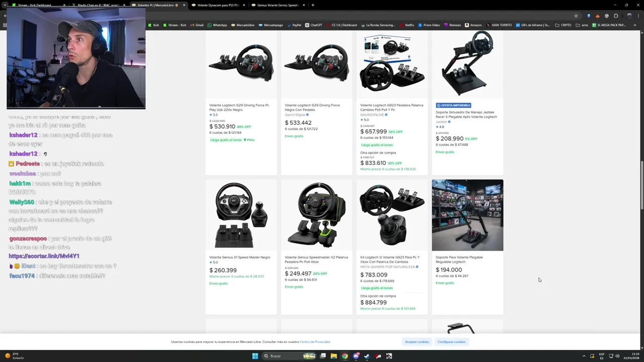
Task: Open La Ronda Simracing bookmark
Action: (378, 25)
